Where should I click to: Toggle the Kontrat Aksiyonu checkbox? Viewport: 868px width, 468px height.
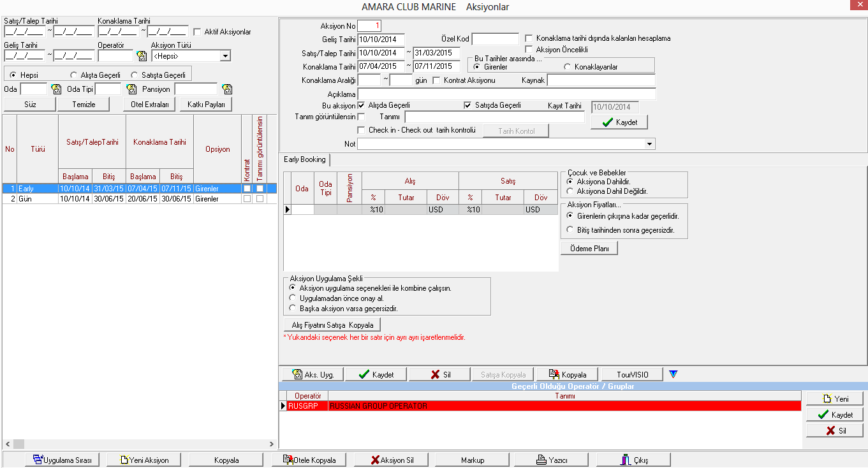[437, 80]
